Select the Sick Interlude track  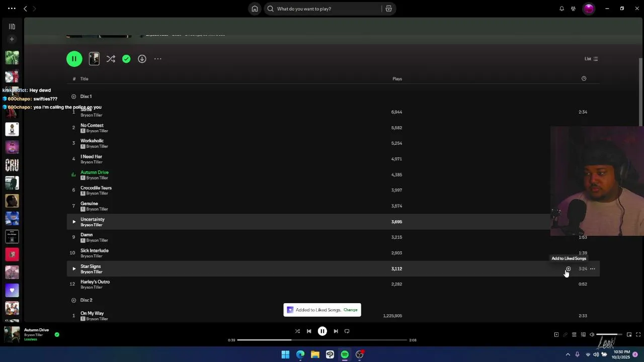[x=333, y=253]
